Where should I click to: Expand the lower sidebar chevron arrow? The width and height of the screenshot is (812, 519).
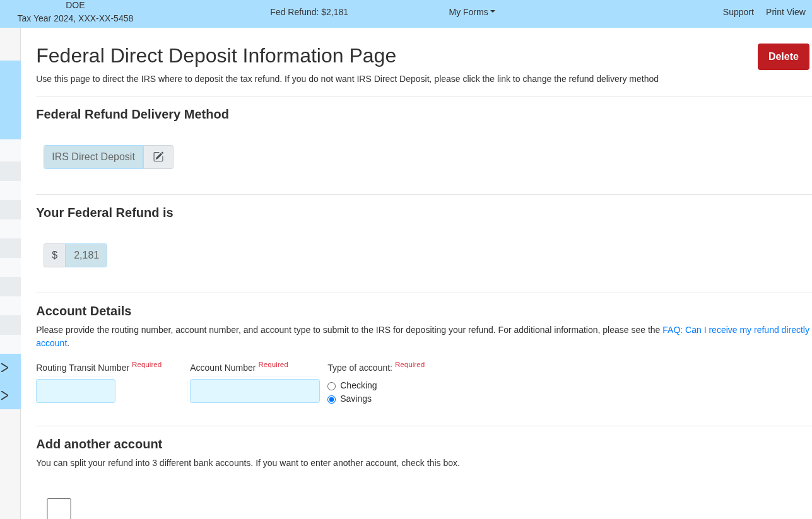pyautogui.click(x=5, y=395)
